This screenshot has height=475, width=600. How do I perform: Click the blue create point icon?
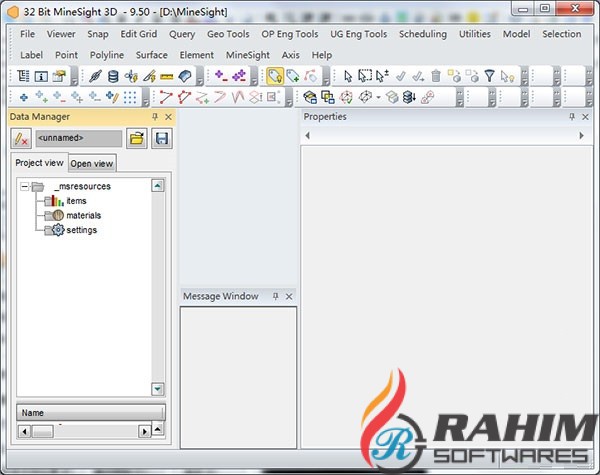24,98
